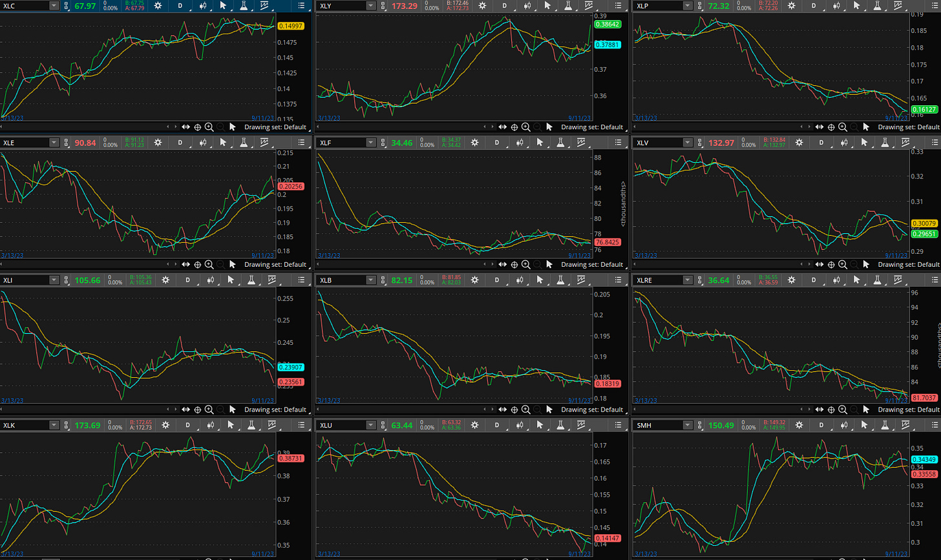The height and width of the screenshot is (560, 941).
Task: Open Drawing set: Default under XLRE chart
Action: point(909,409)
